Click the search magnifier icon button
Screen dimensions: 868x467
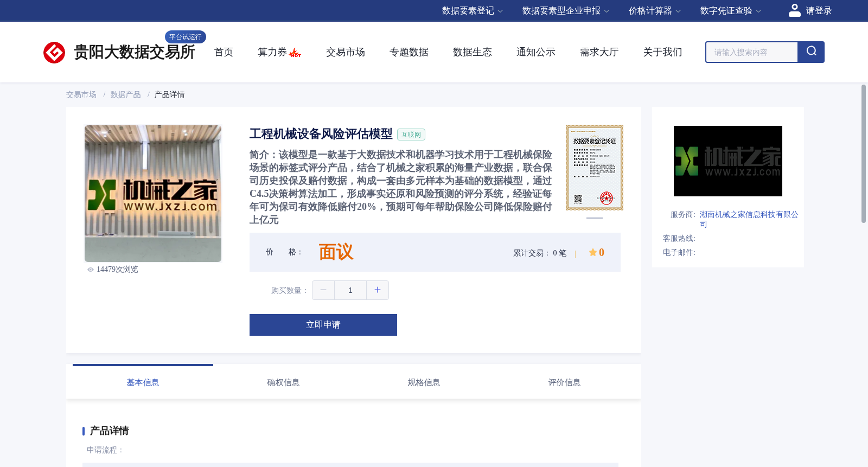point(811,52)
